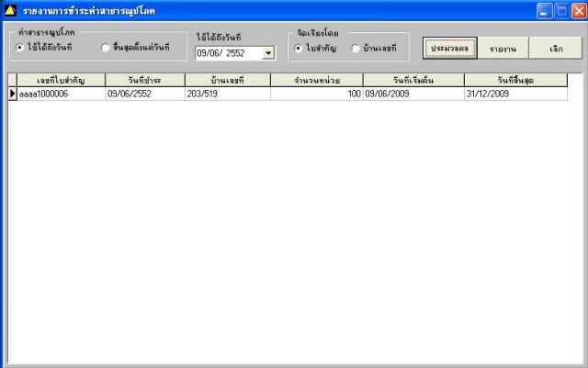Choose sorting by ใบสำคัญ radio option
Viewport: 588px width, 368px height.
(298, 49)
